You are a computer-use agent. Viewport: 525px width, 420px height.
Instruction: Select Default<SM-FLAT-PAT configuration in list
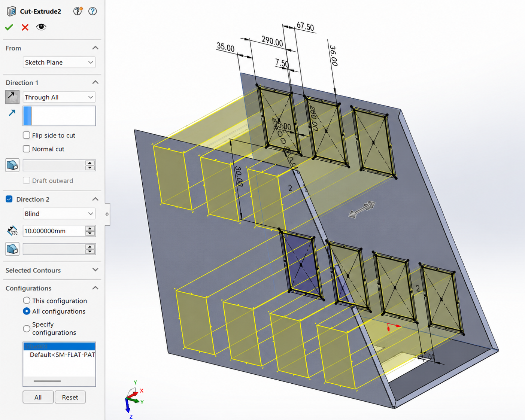pyautogui.click(x=59, y=354)
